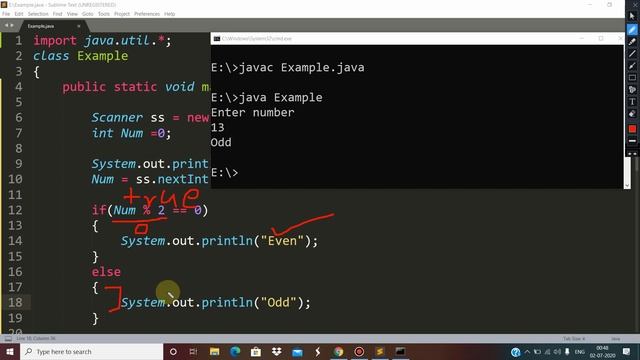This screenshot has width=640, height=360.
Task: Click the help question mark tray icon
Action: click(516, 352)
